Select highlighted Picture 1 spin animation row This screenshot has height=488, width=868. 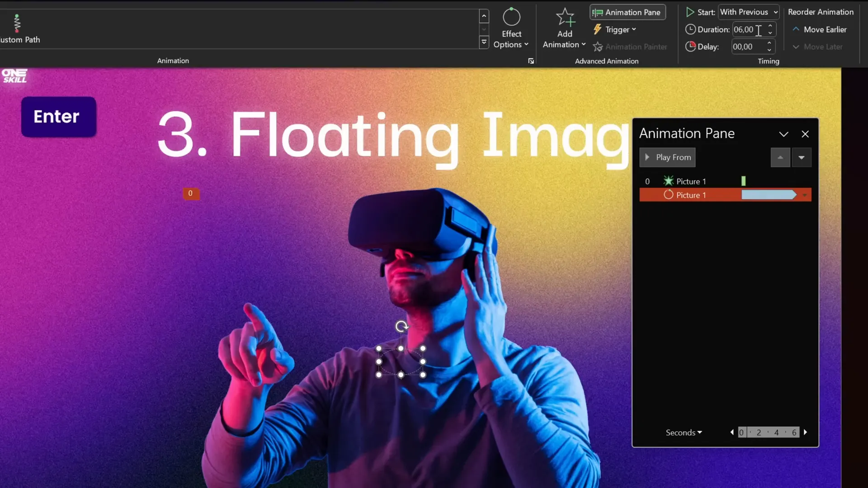pos(725,195)
